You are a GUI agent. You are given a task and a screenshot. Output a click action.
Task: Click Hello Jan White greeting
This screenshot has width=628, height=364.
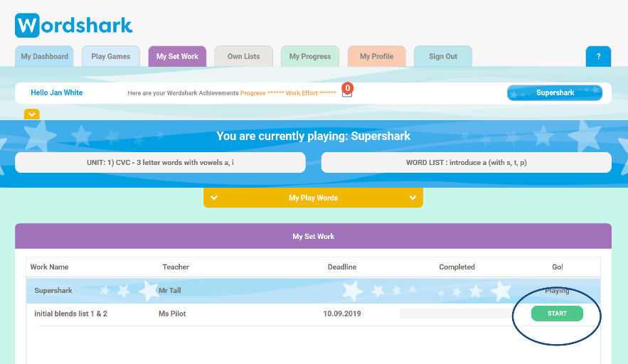(x=56, y=92)
